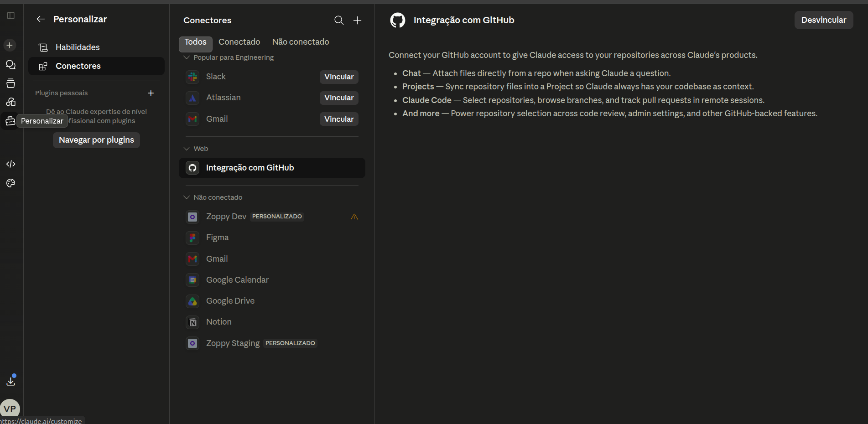Click the Notion logo icon
The width and height of the screenshot is (868, 424).
pyautogui.click(x=192, y=322)
